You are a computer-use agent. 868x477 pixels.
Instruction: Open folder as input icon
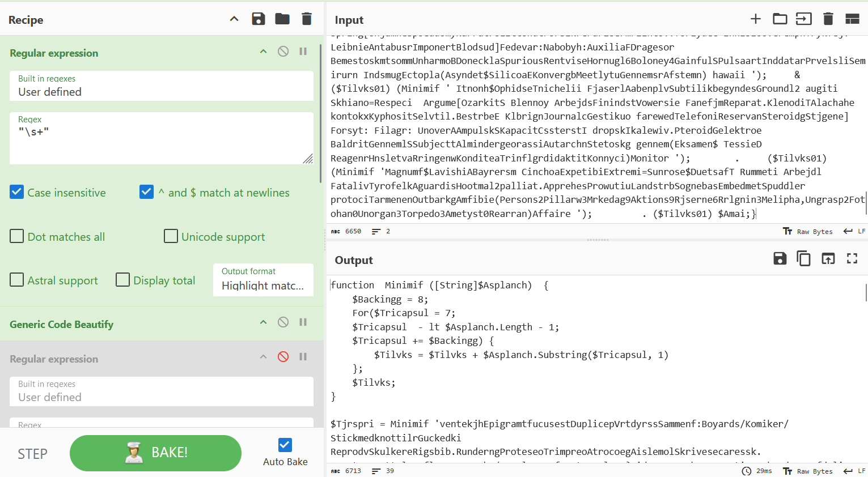780,19
